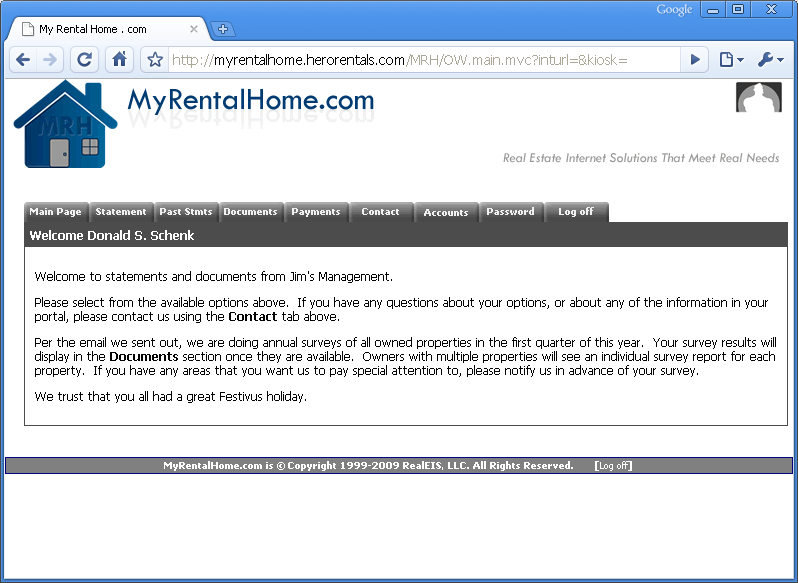Viewport: 798px width, 583px height.
Task: Click the footer copyright text
Action: coord(368,465)
